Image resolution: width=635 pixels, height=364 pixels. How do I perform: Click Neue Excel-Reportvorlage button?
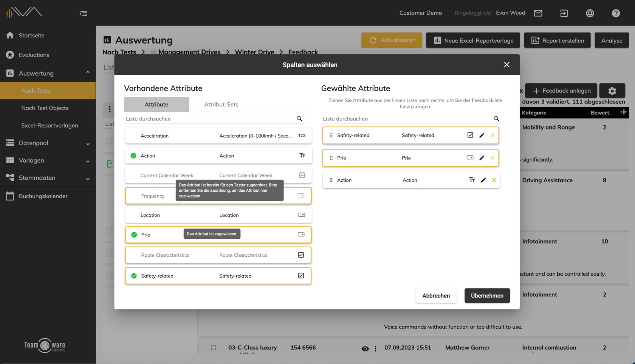tap(473, 40)
